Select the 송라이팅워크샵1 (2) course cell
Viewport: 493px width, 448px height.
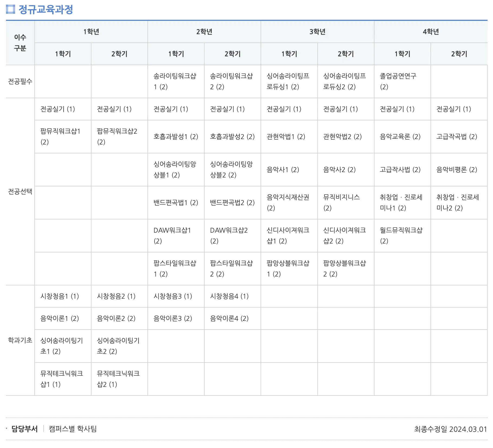coord(176,81)
